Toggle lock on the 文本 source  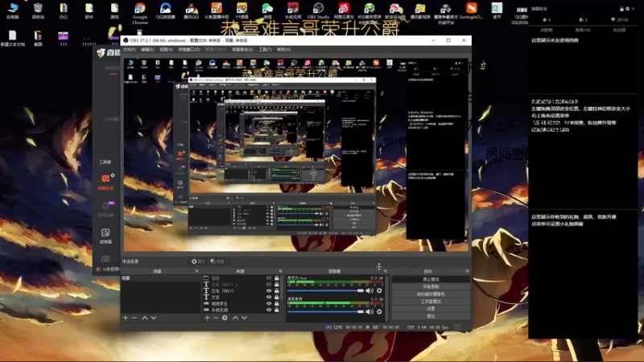(277, 297)
